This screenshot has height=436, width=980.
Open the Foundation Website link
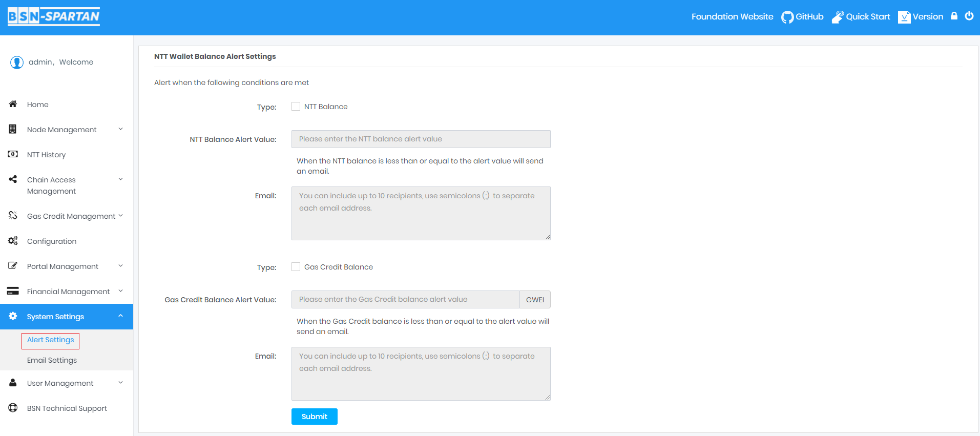click(x=732, y=17)
